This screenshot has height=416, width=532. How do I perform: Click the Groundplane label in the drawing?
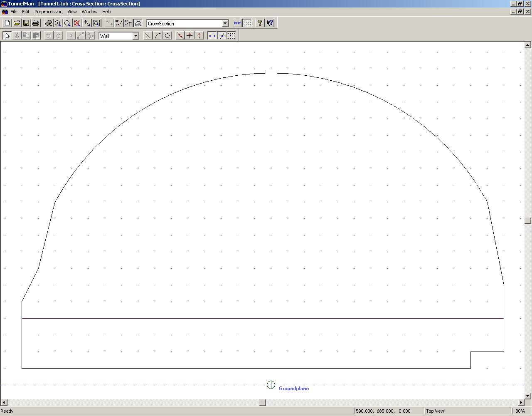point(293,389)
